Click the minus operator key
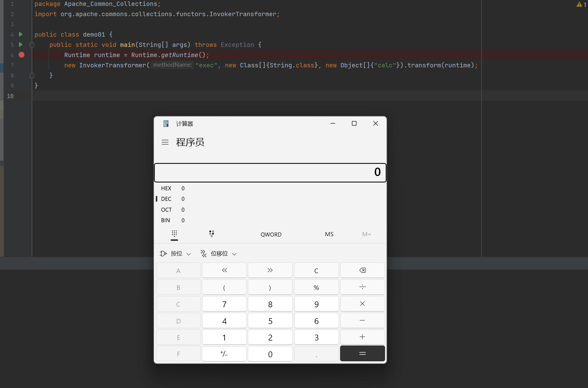The width and height of the screenshot is (588, 388). 362,321
